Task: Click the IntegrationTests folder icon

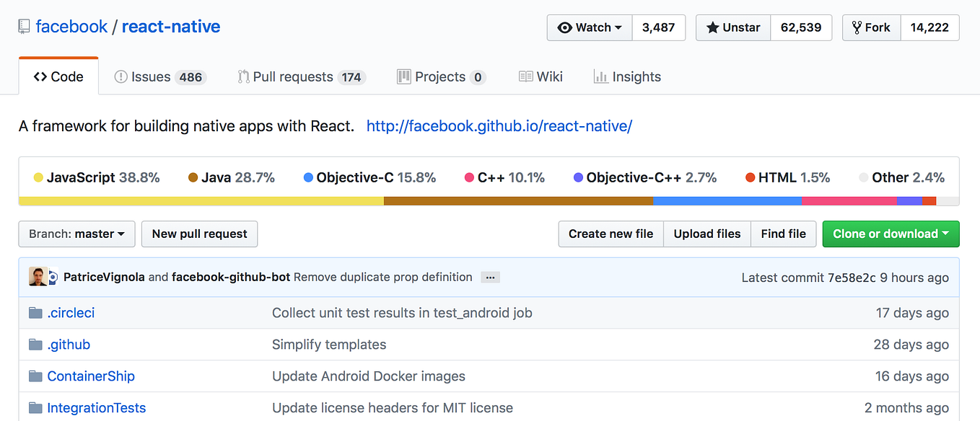Action: (35, 408)
